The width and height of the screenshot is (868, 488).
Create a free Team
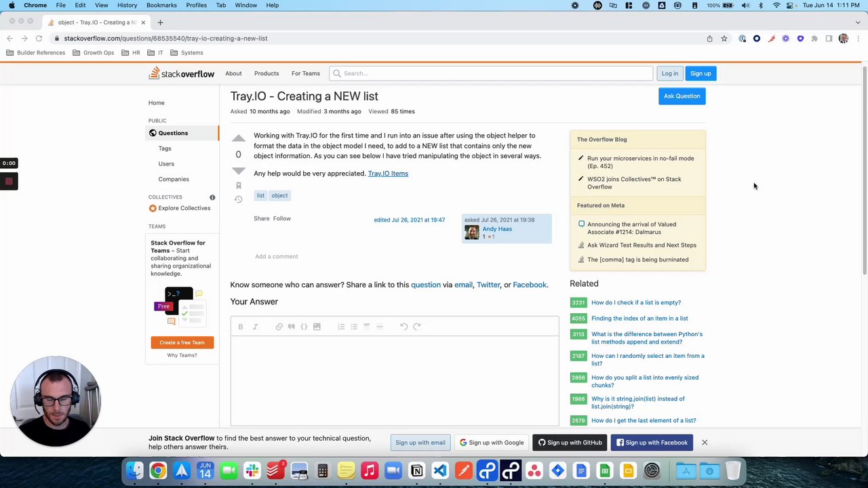tap(182, 342)
